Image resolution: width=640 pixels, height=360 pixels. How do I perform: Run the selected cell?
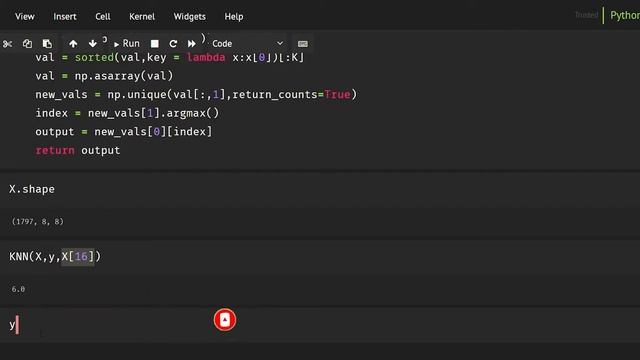tap(127, 44)
